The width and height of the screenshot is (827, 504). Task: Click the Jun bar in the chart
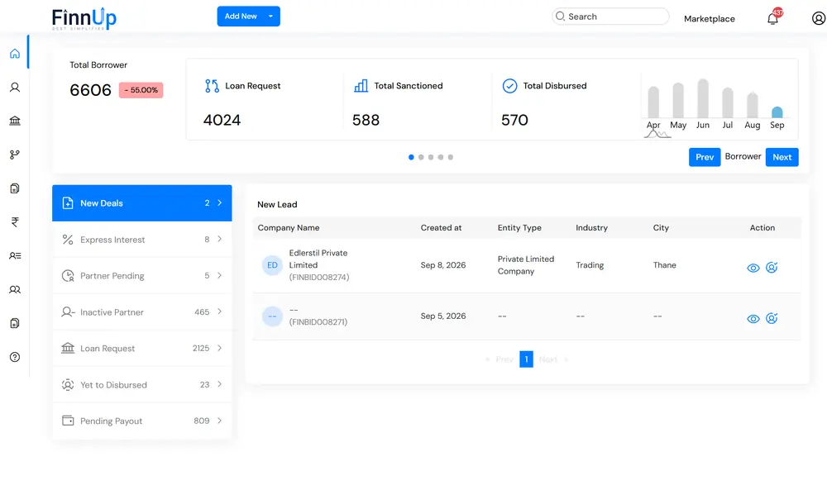coord(702,98)
